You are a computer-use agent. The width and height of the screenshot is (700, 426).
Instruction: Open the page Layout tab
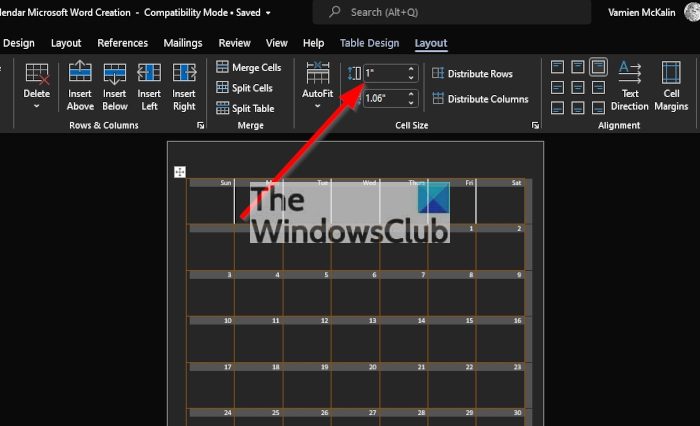click(66, 43)
